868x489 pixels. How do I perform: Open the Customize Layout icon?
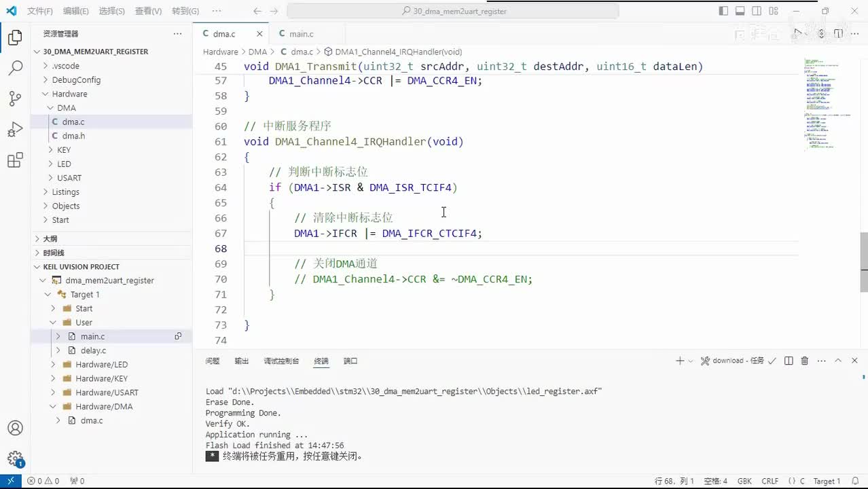tap(774, 11)
